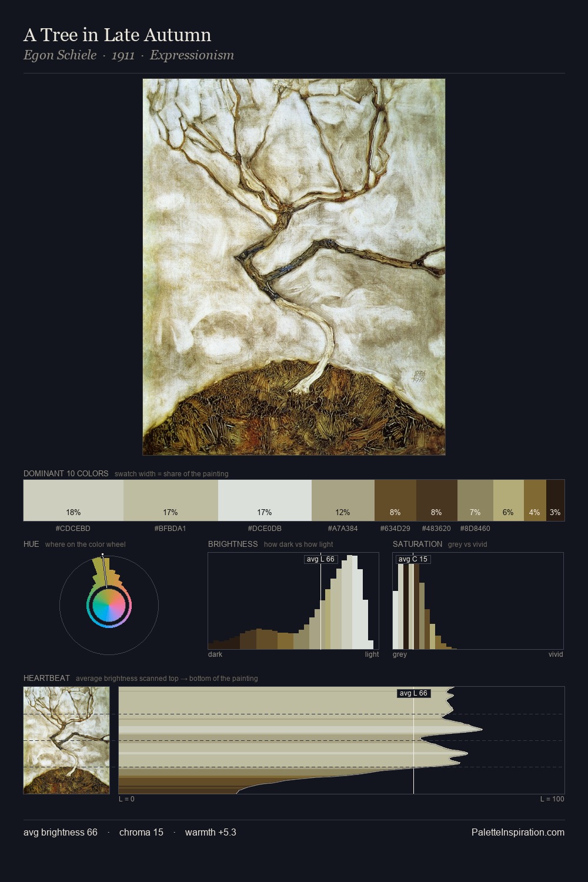Click the hex label #634D29

(395, 529)
